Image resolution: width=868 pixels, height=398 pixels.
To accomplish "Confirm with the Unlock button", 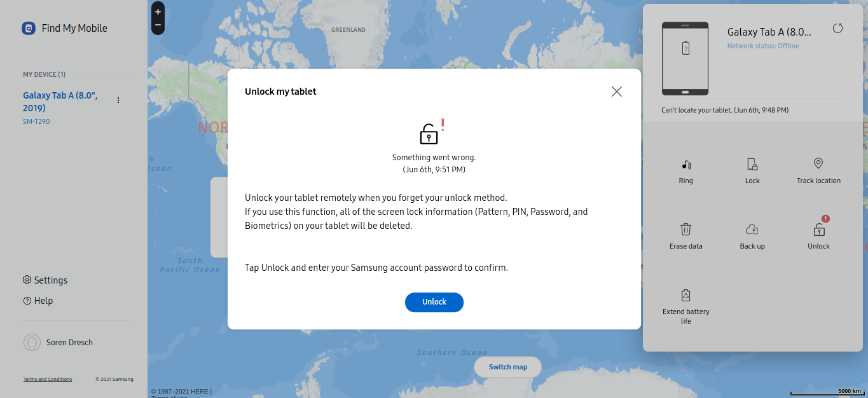I will pos(434,302).
